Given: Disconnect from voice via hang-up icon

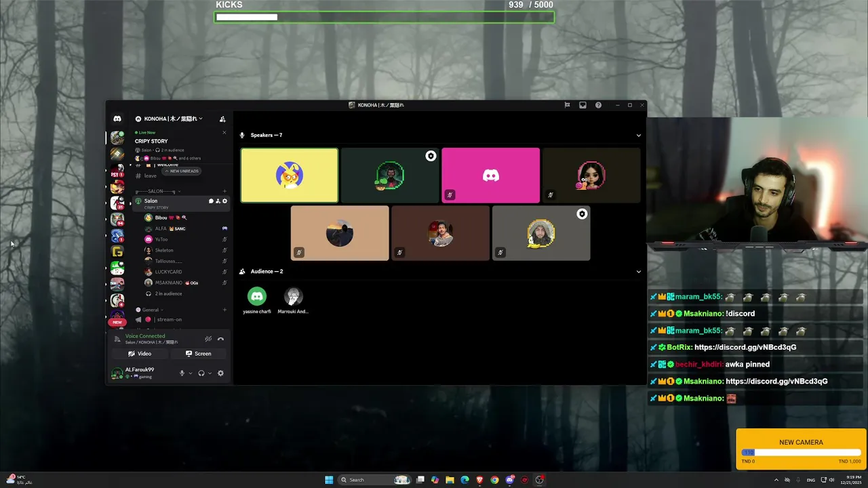Looking at the screenshot, I should [x=220, y=339].
